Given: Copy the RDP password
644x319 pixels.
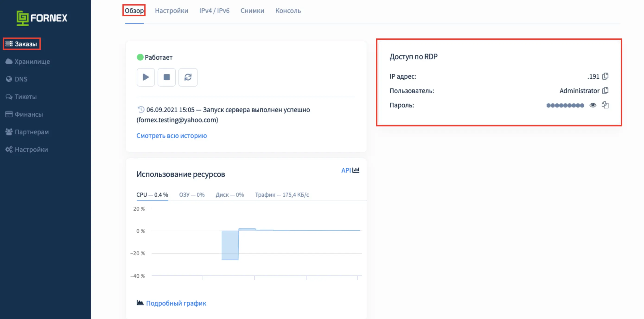Looking at the screenshot, I should coord(605,105).
